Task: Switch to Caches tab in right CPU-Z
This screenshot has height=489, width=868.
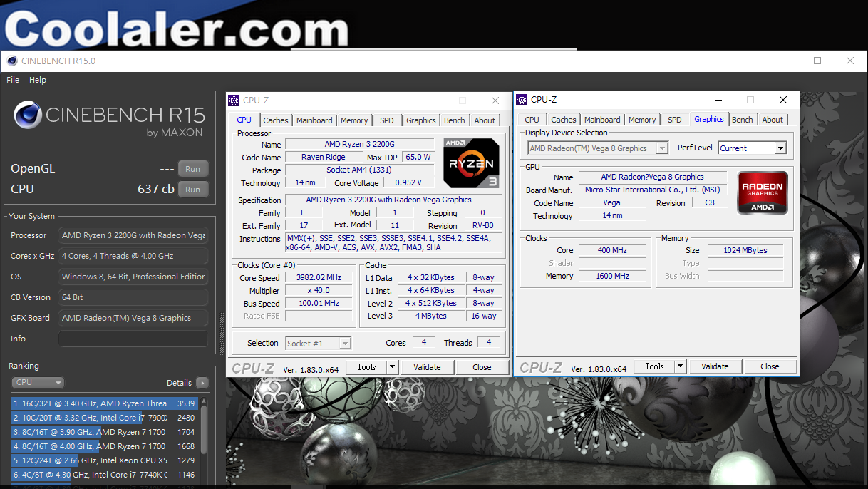Action: pyautogui.click(x=564, y=120)
